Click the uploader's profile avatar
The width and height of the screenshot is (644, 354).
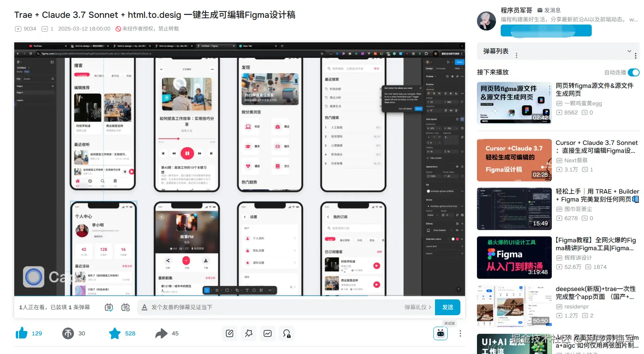(486, 21)
